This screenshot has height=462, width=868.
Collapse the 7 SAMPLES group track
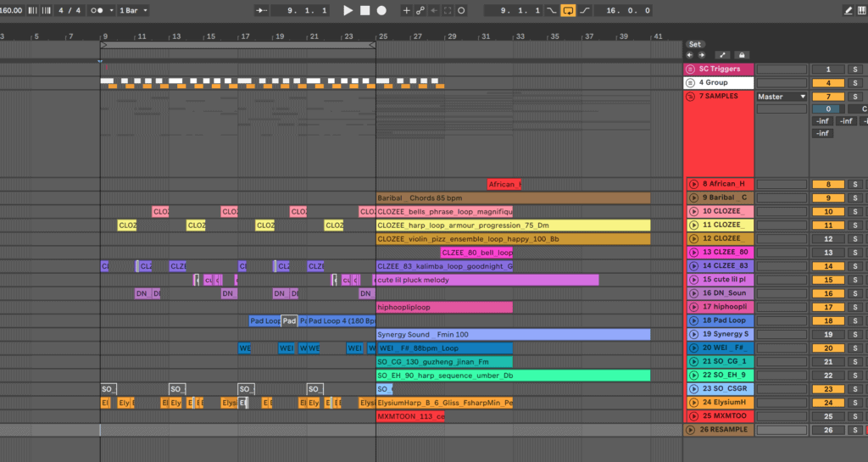pos(692,97)
